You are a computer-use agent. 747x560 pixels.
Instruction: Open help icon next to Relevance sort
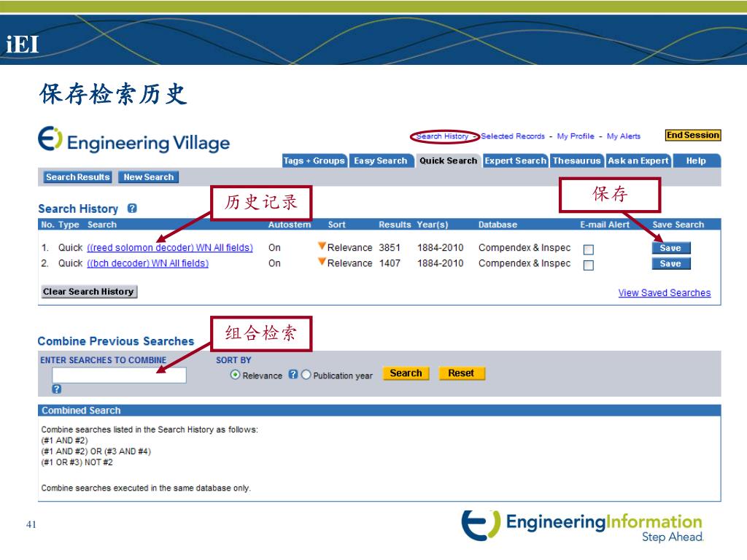(x=293, y=374)
